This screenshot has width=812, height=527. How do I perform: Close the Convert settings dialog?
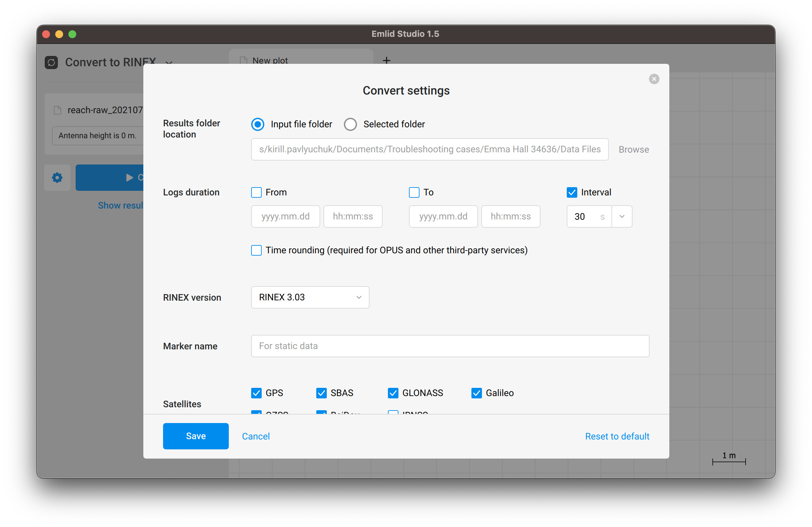654,79
